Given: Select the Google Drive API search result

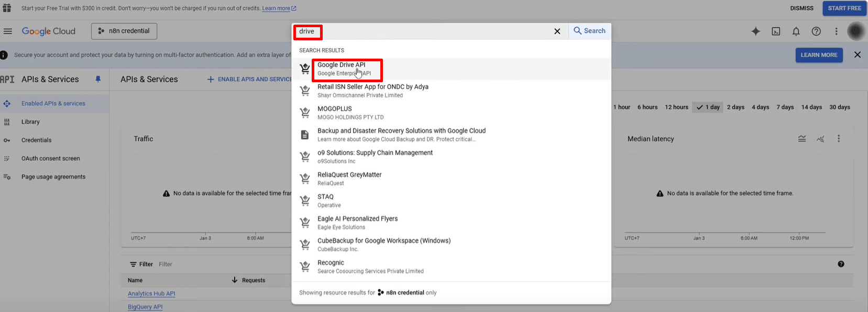Looking at the screenshot, I should coord(451,69).
